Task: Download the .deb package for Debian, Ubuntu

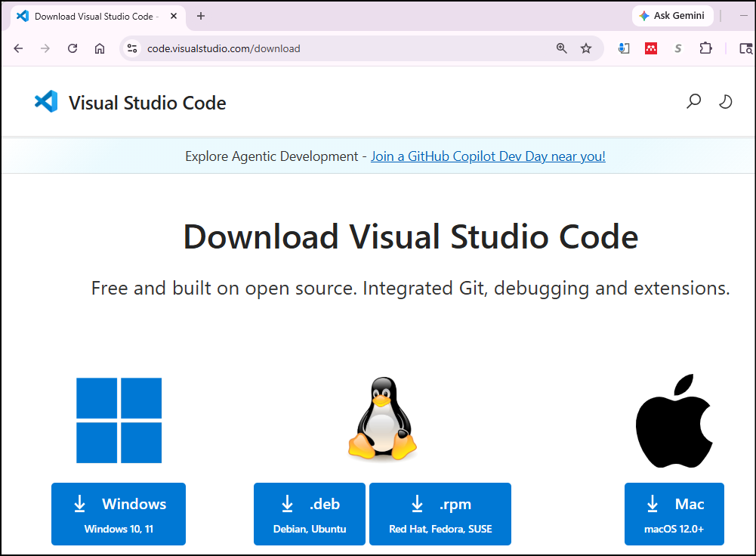Action: tap(310, 514)
